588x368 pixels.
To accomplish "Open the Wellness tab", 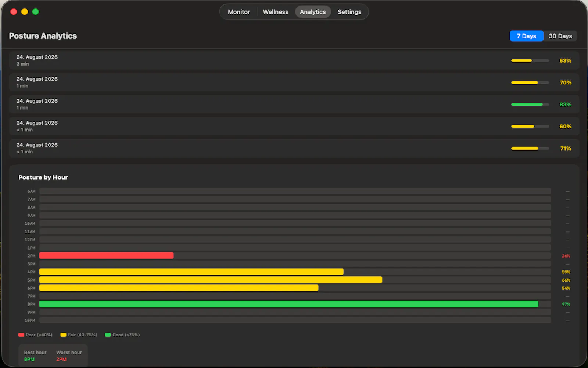I will pyautogui.click(x=276, y=12).
